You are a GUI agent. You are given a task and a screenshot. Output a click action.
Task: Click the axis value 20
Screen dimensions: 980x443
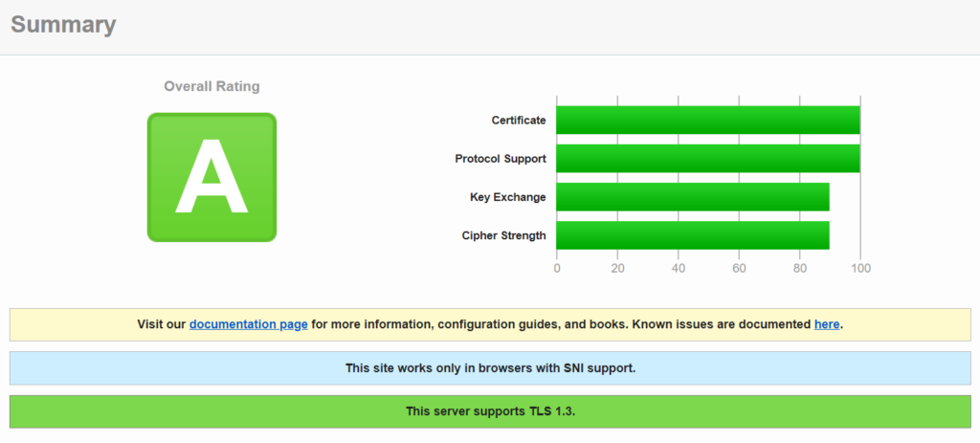point(617,269)
